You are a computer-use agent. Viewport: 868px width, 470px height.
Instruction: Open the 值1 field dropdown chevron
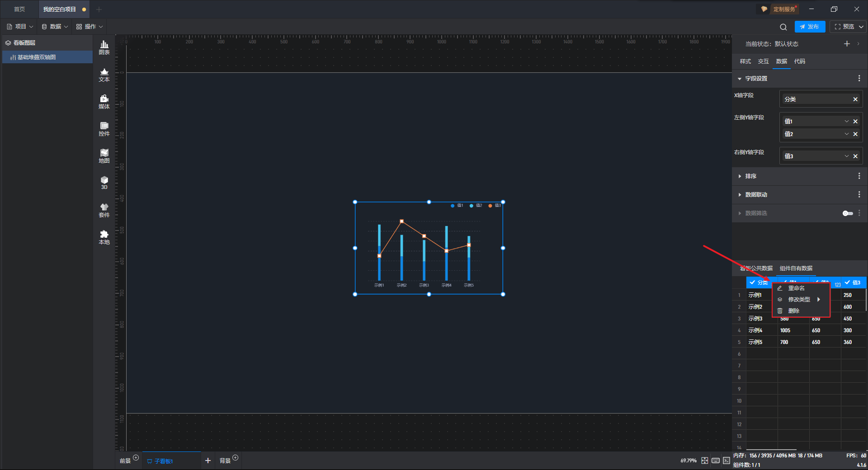tap(847, 122)
